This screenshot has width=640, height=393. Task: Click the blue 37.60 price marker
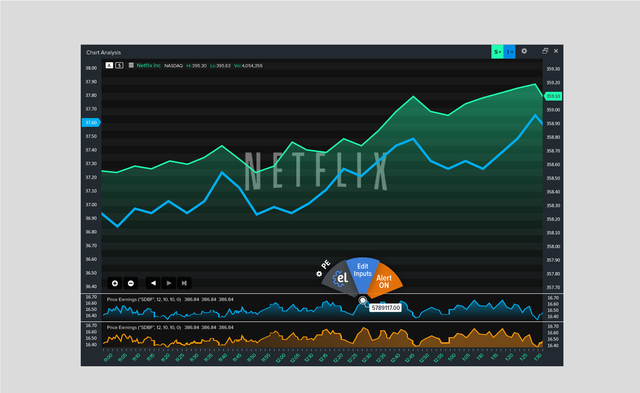pos(91,122)
